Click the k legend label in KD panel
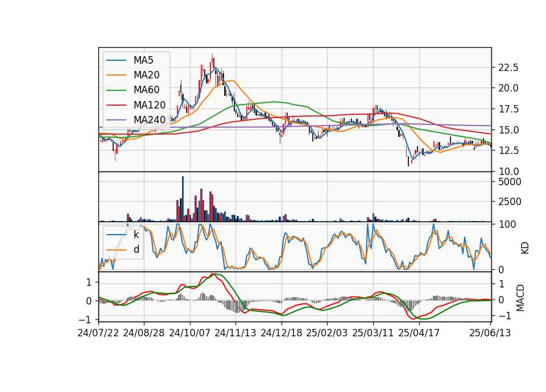 pyautogui.click(x=136, y=235)
